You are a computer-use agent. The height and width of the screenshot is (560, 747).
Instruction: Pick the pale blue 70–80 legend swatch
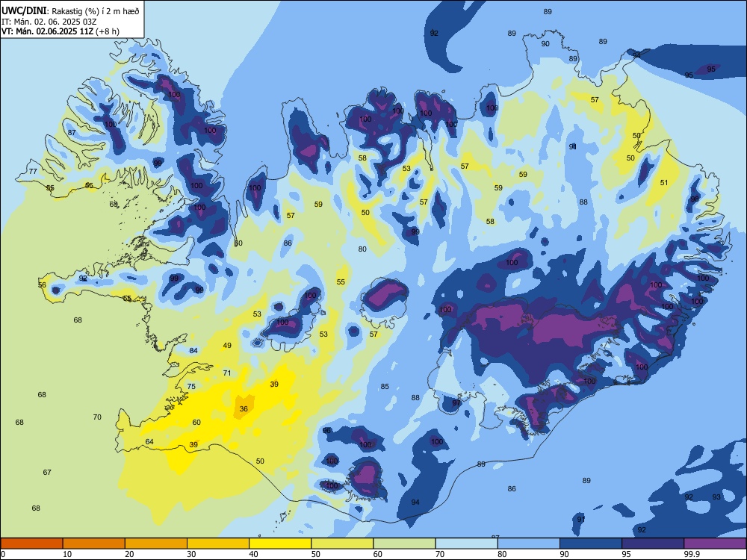pyautogui.click(x=466, y=544)
